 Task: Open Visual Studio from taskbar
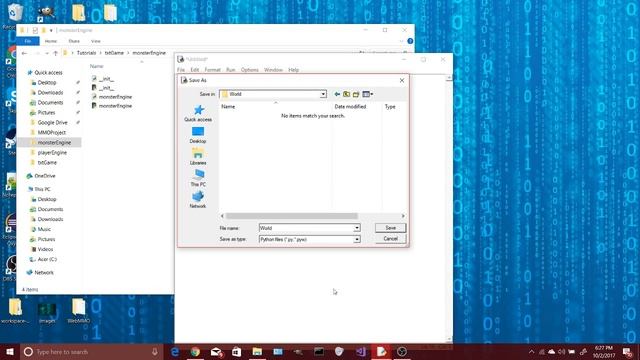coord(360,351)
